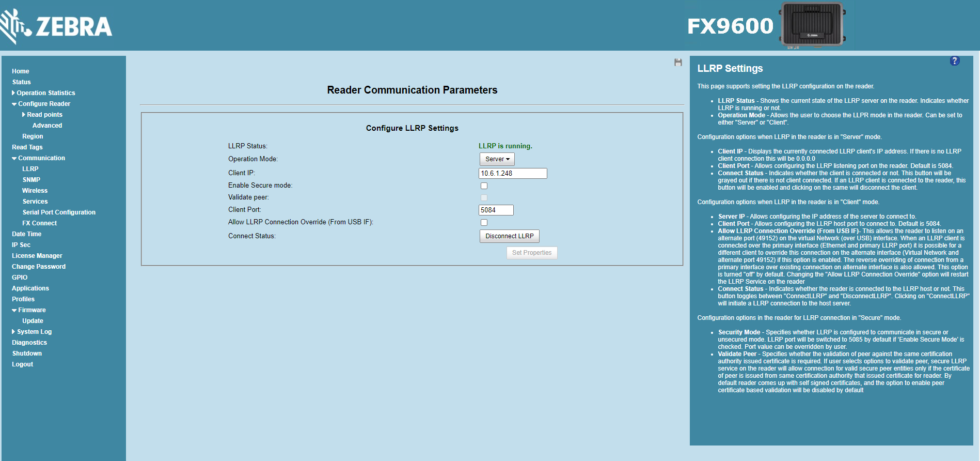Expand Operation Statistics menu

[43, 93]
